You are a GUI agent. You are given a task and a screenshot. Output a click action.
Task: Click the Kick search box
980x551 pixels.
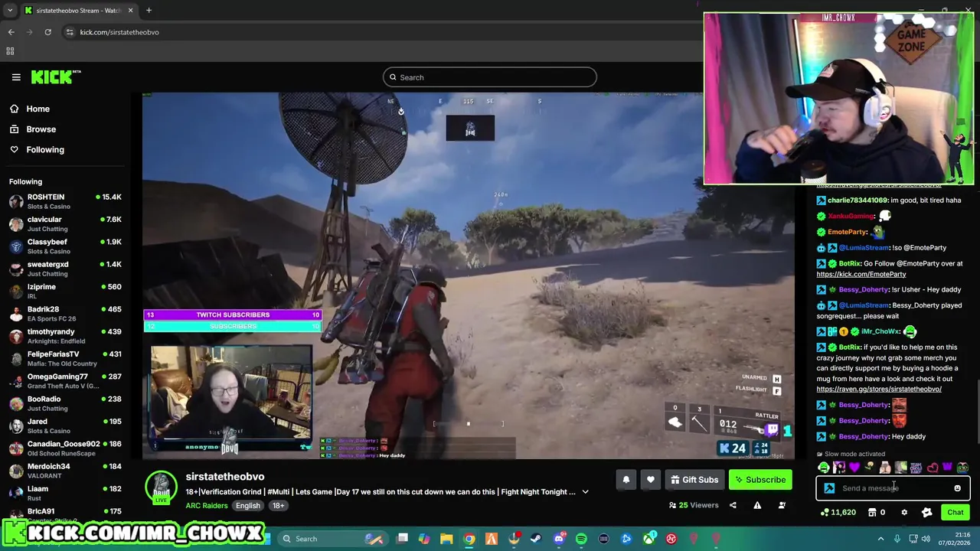[x=489, y=77]
